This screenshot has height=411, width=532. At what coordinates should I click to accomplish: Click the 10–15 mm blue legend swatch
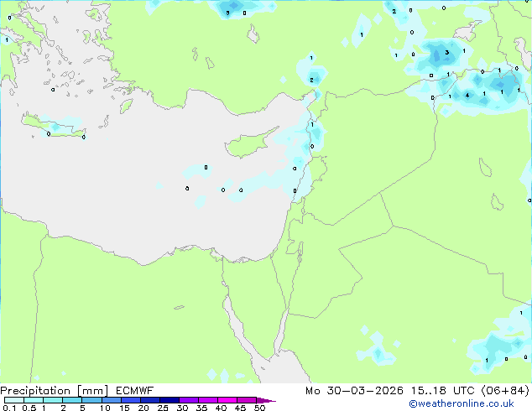coord(111,400)
